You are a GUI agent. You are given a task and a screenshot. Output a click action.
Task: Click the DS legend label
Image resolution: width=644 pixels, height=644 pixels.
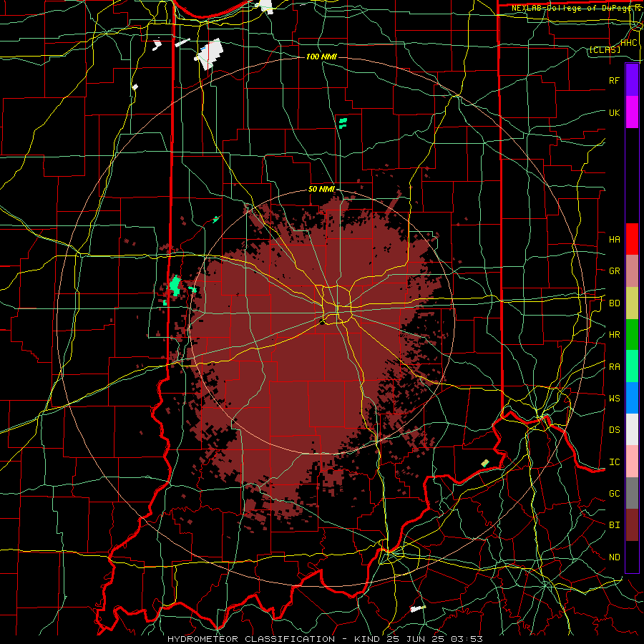click(x=614, y=429)
